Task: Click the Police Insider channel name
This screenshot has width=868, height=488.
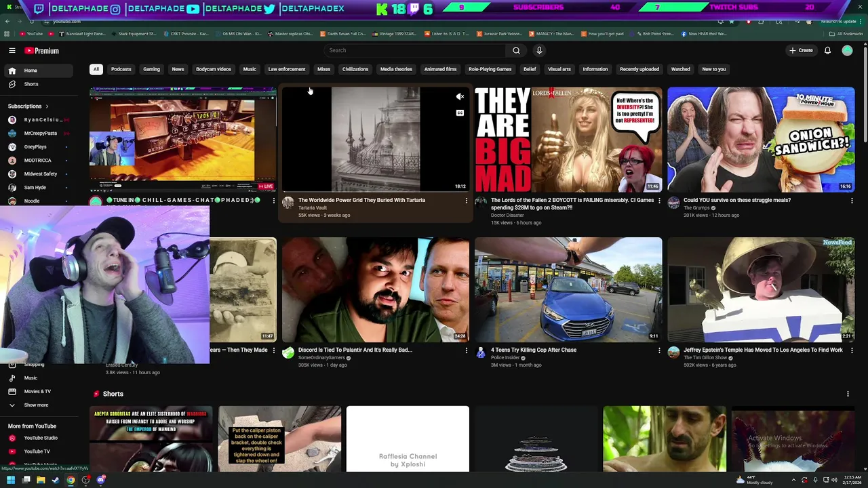Action: 505,358
